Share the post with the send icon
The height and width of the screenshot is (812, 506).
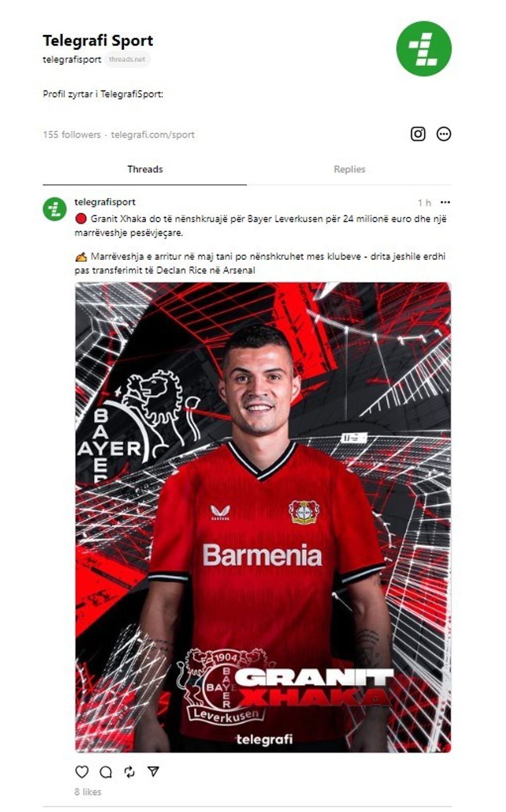click(153, 771)
